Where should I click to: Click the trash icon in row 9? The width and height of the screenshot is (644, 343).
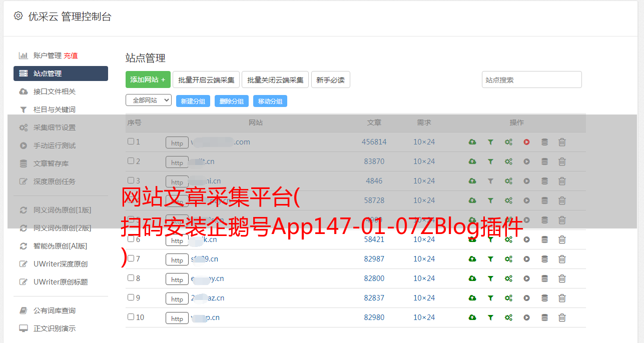[562, 298]
